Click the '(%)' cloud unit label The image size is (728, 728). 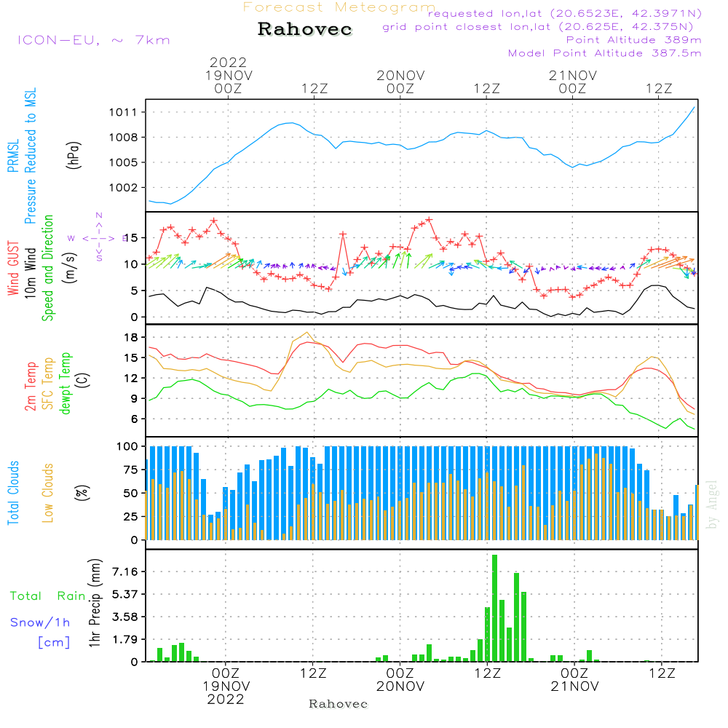click(x=82, y=493)
